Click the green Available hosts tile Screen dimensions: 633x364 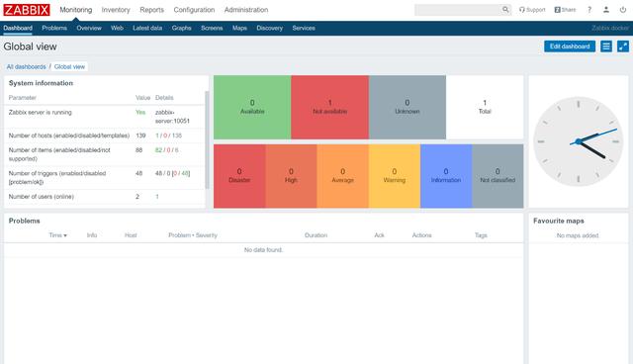pos(252,107)
